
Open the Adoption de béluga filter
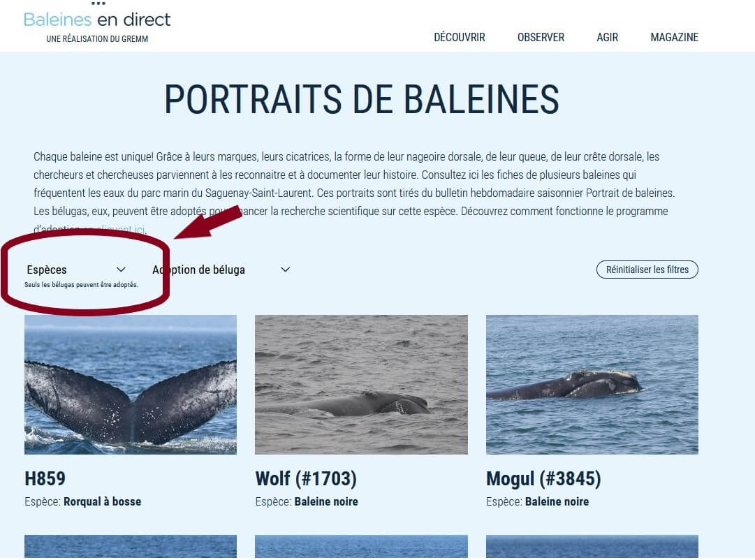(199, 270)
